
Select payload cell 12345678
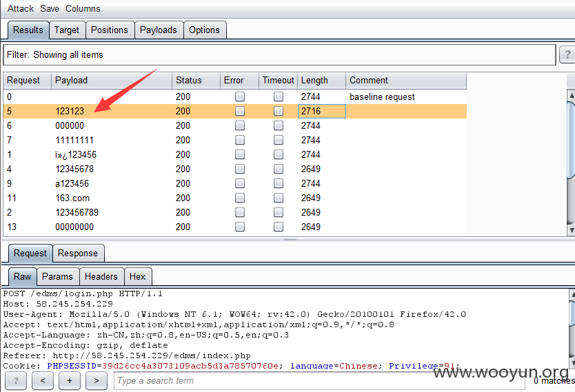[x=112, y=169]
